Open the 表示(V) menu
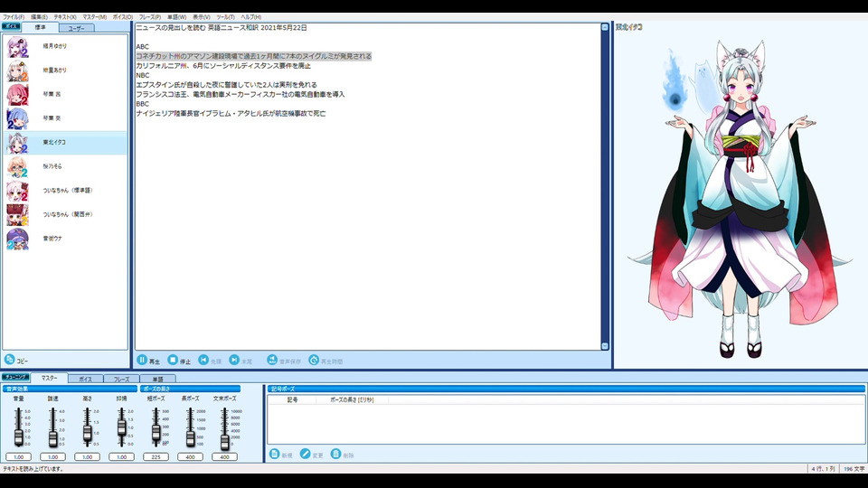The width and height of the screenshot is (868, 488). coord(202,17)
